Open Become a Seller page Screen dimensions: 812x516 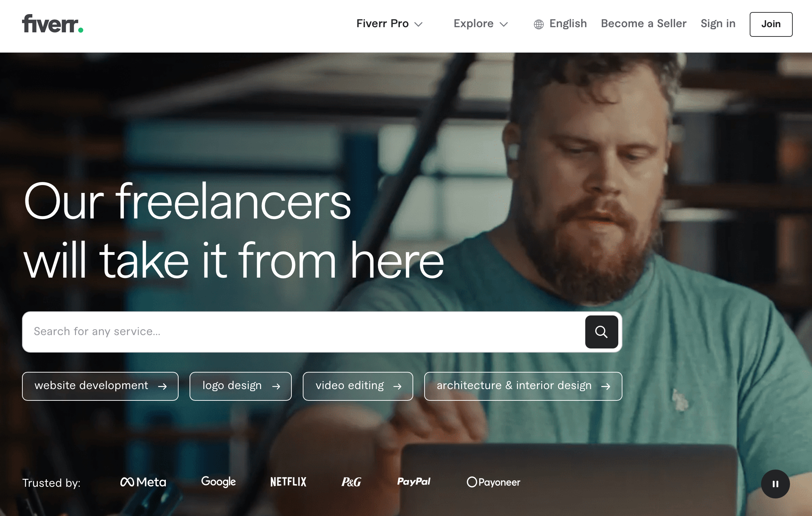coord(643,23)
